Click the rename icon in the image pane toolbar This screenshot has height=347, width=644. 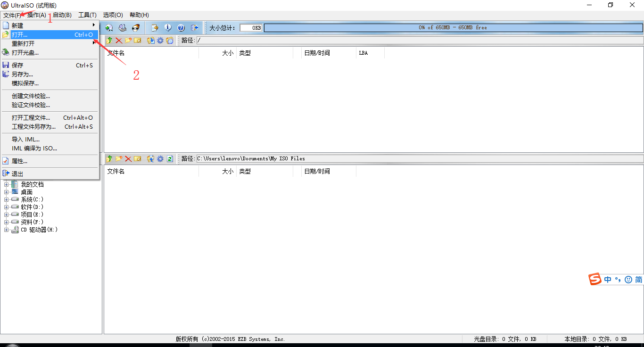click(138, 41)
